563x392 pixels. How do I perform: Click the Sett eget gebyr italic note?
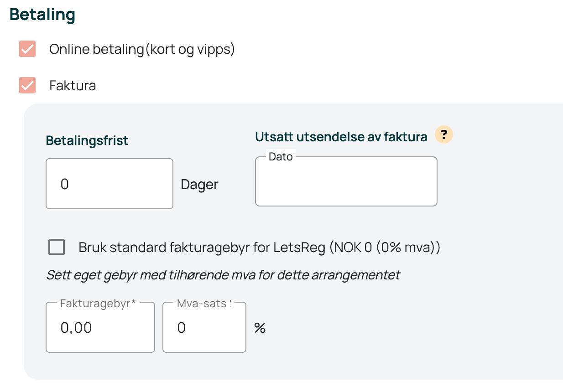[223, 275]
